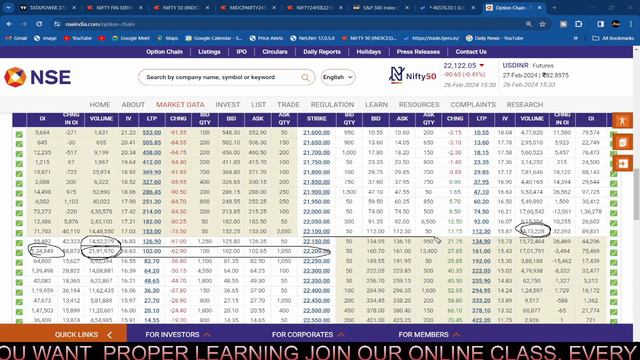Open the browser side panel icon
Screen dimensions: 640x360
click(x=600, y=24)
